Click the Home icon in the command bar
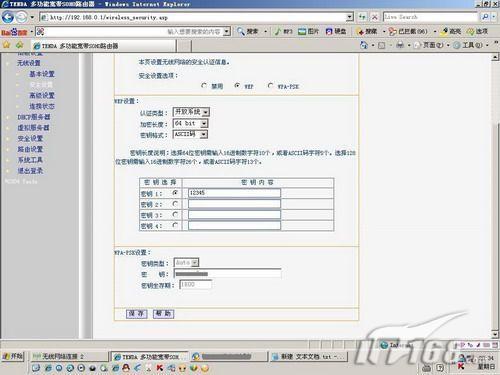500x375 pixels. coord(364,45)
